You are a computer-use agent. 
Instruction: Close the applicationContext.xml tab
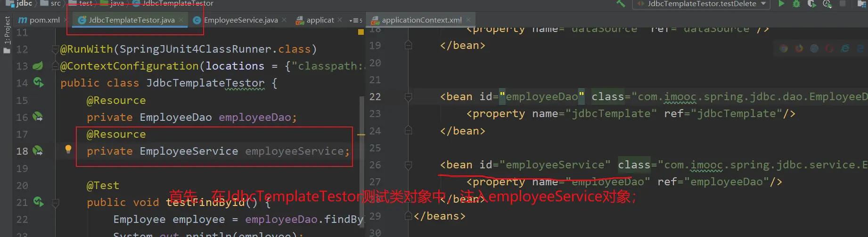click(x=468, y=20)
